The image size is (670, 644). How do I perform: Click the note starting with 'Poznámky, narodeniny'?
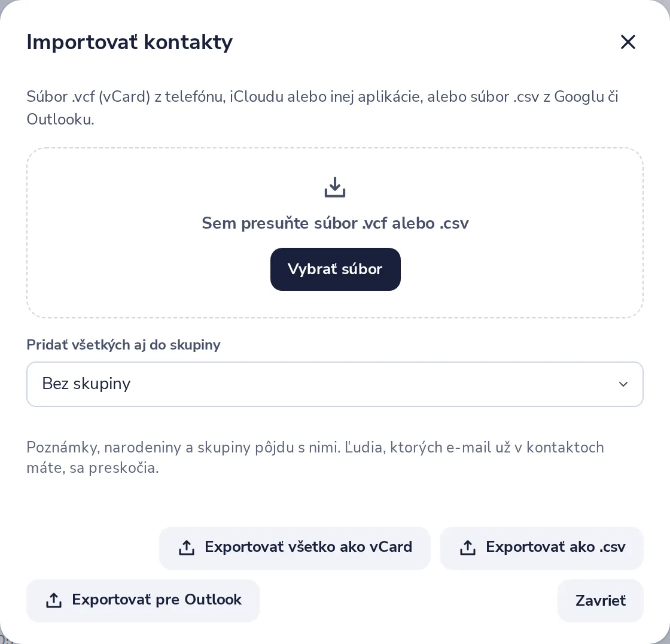[x=315, y=457]
